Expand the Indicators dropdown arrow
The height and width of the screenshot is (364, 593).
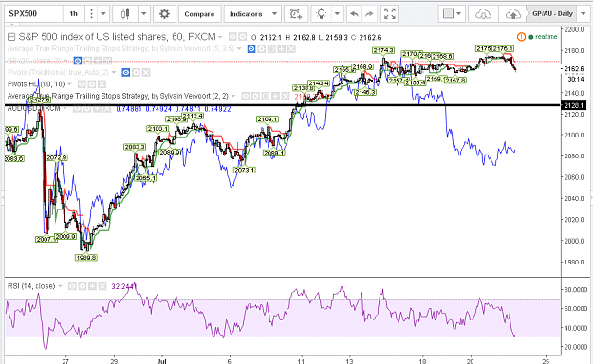click(275, 14)
